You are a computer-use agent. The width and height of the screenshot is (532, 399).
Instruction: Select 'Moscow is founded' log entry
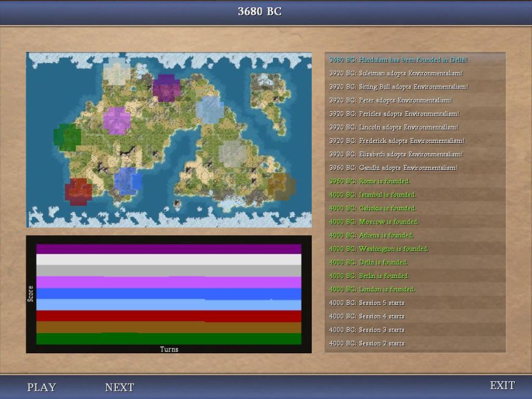[x=415, y=222]
